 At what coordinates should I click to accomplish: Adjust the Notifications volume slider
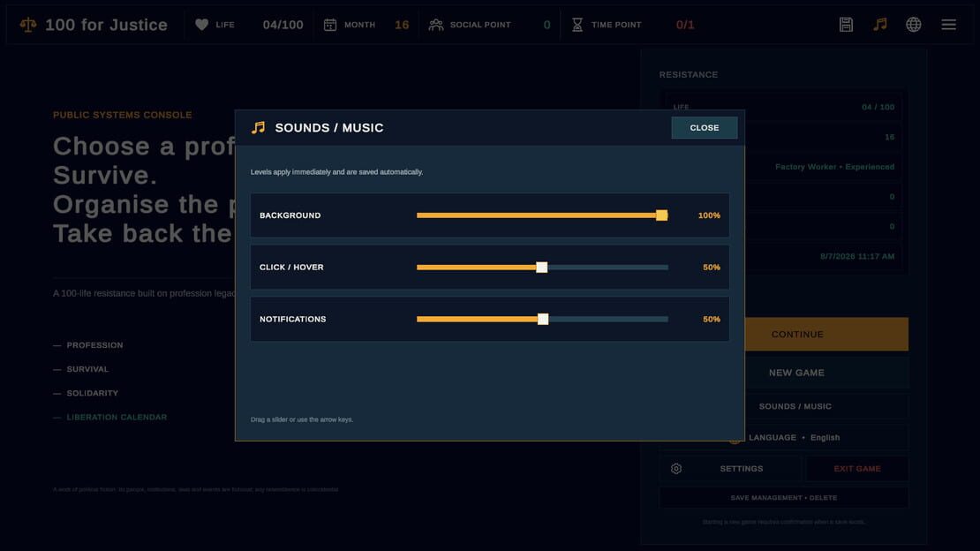(542, 319)
